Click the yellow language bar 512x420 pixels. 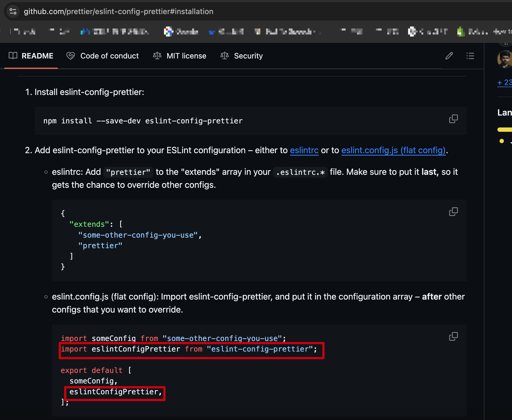[505, 130]
